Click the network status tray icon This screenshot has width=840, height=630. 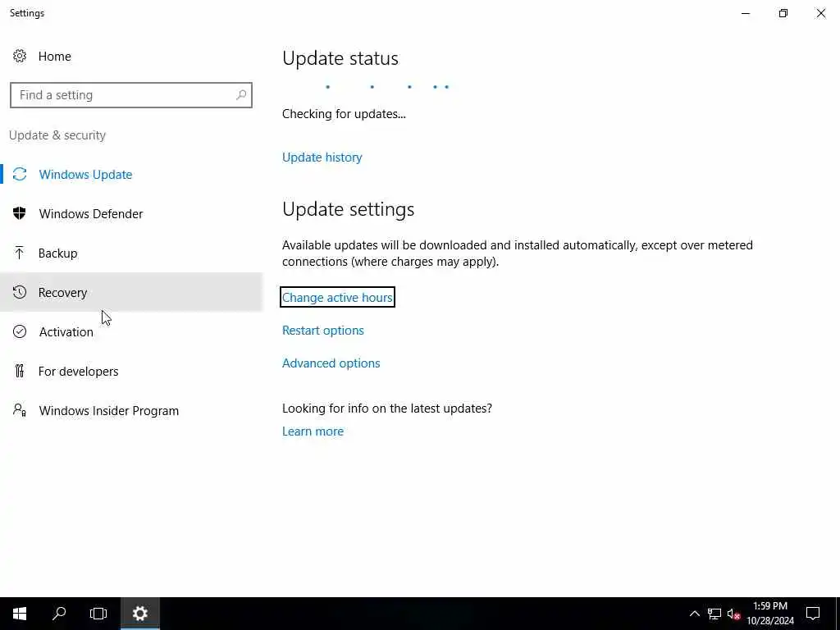pos(714,614)
